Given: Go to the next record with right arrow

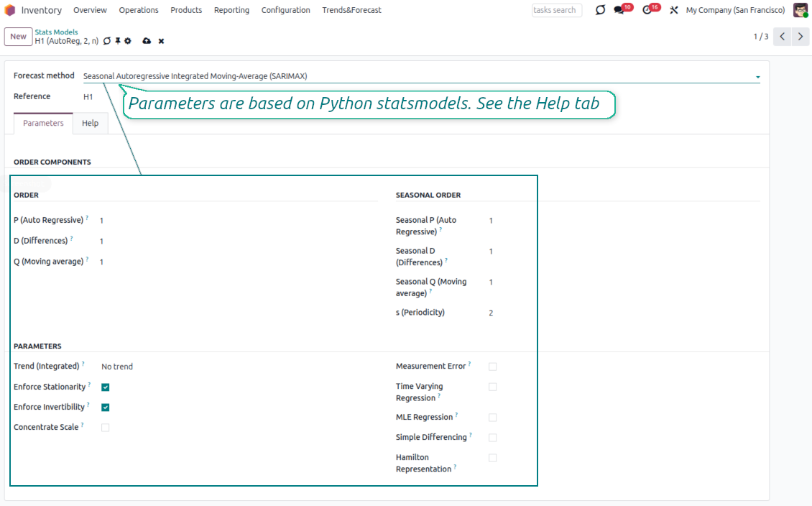Looking at the screenshot, I should click(801, 37).
